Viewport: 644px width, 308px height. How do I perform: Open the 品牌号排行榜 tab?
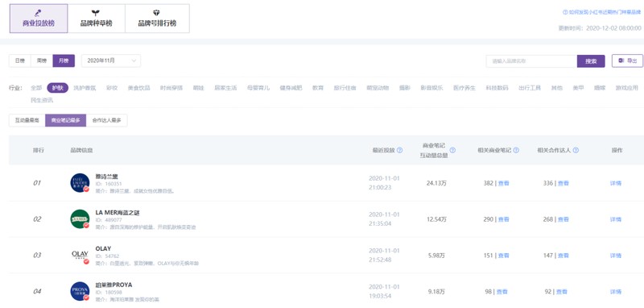click(157, 19)
